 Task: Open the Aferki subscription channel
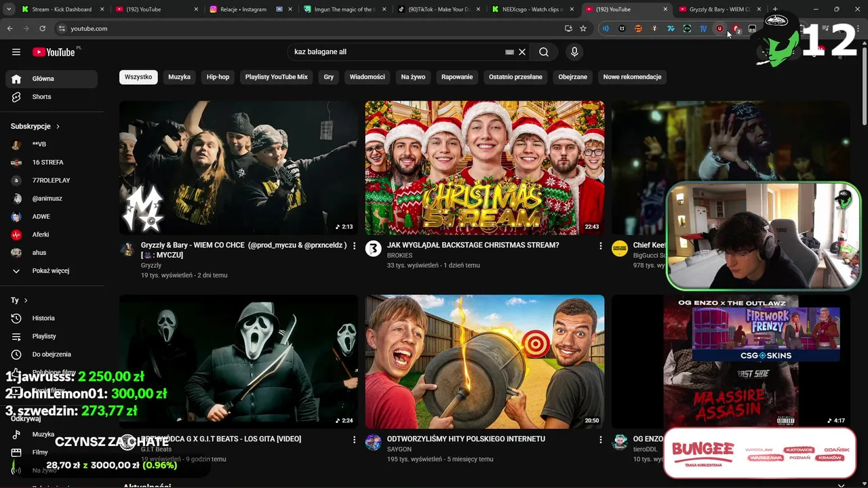click(x=52, y=235)
